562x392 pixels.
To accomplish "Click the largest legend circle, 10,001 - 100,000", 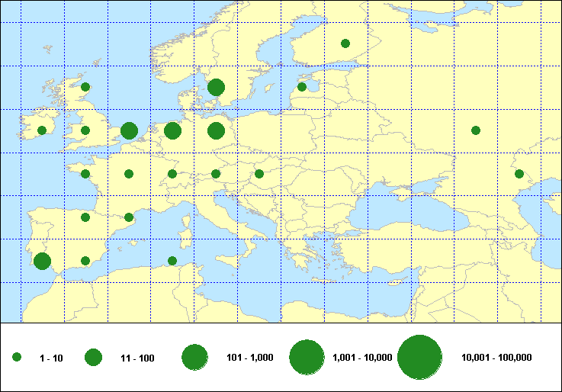I will point(420,357).
